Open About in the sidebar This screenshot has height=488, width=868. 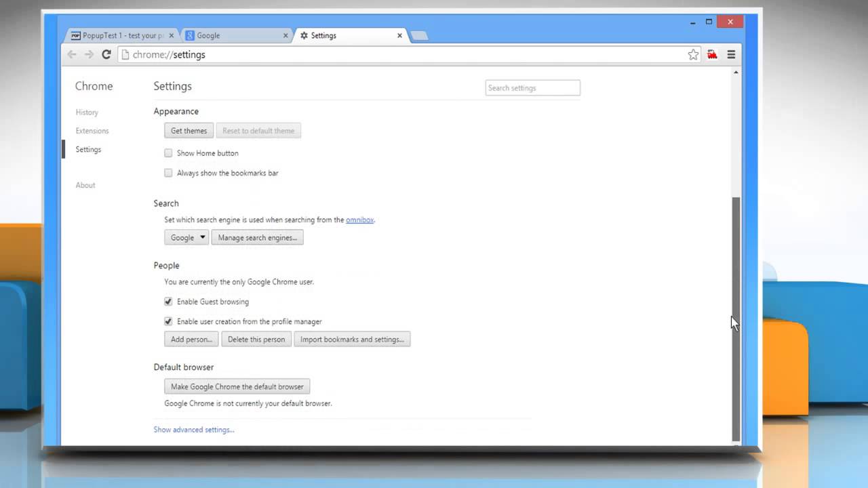point(85,185)
